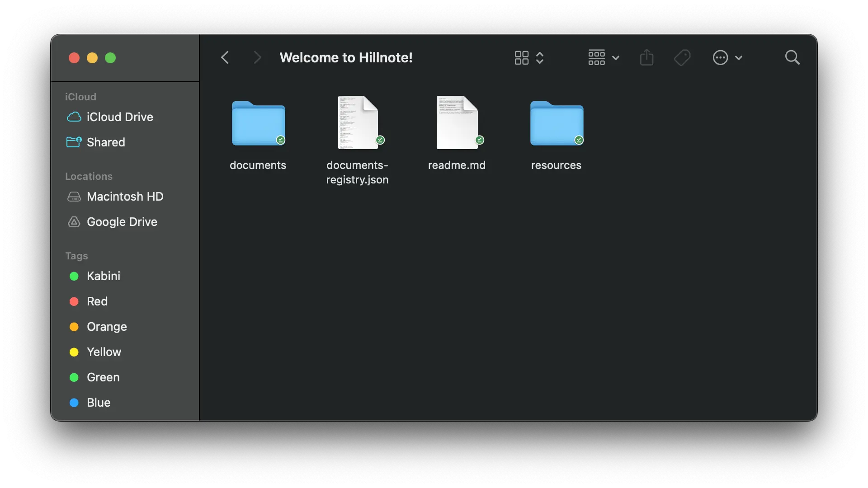The image size is (868, 488).
Task: Select the Orange tag in sidebar
Action: coord(107,327)
